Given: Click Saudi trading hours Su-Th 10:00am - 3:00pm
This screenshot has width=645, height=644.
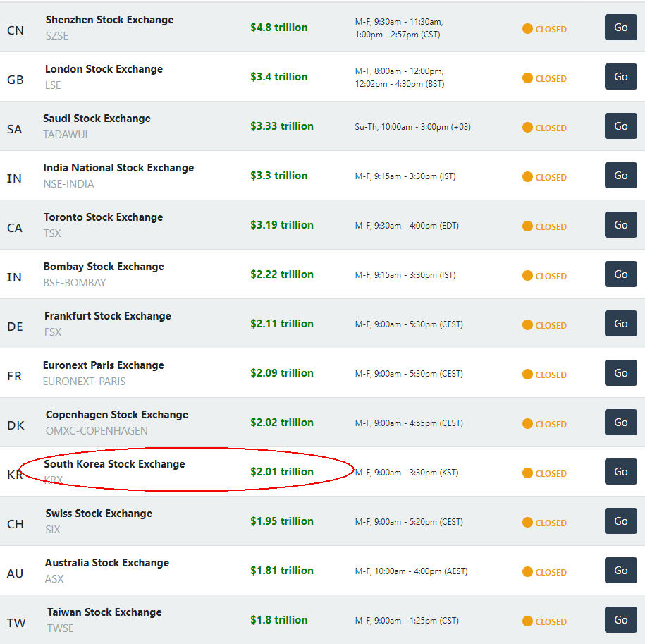Looking at the screenshot, I should coord(412,127).
